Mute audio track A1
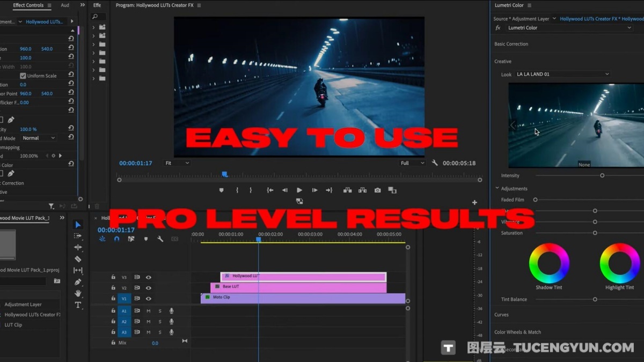644x362 pixels. click(x=149, y=311)
